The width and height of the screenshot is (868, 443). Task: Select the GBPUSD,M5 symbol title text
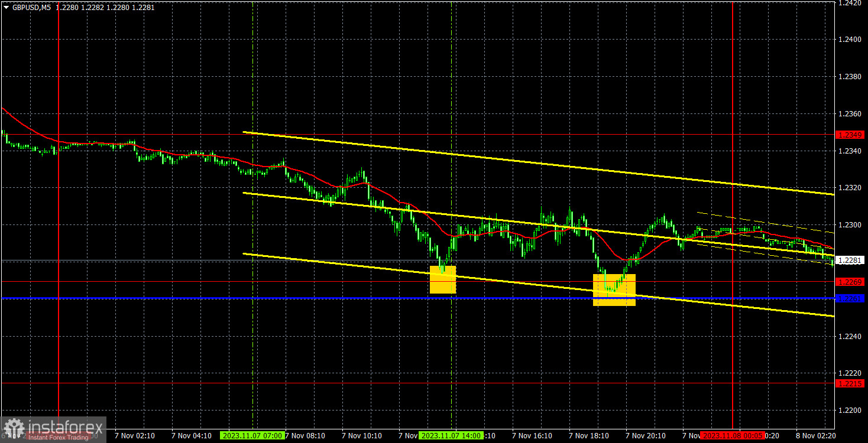coord(31,8)
